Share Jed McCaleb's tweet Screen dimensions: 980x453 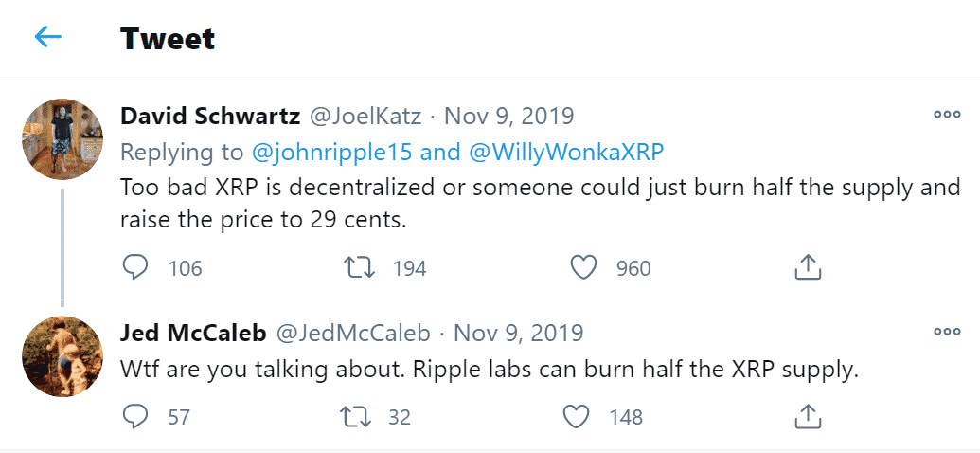[807, 416]
